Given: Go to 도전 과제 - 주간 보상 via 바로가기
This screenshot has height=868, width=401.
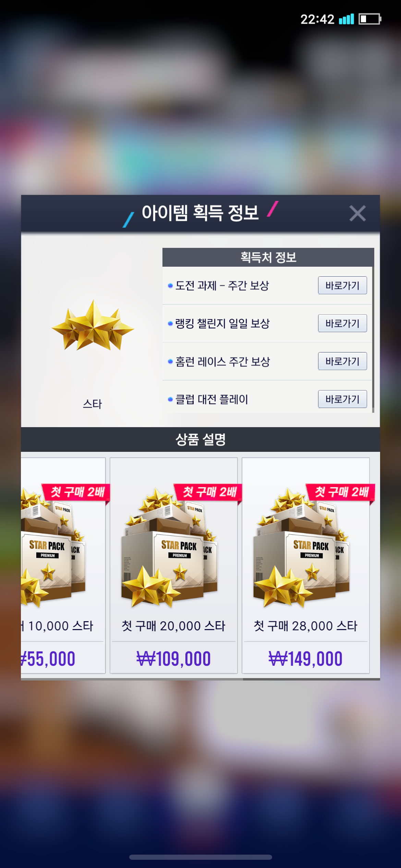Looking at the screenshot, I should click(x=342, y=285).
